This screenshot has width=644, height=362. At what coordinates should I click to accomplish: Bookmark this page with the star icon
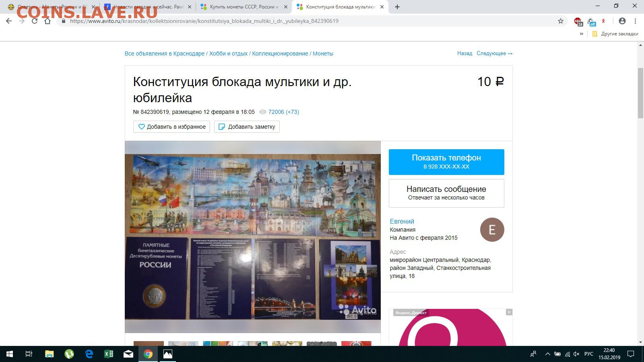pos(560,21)
